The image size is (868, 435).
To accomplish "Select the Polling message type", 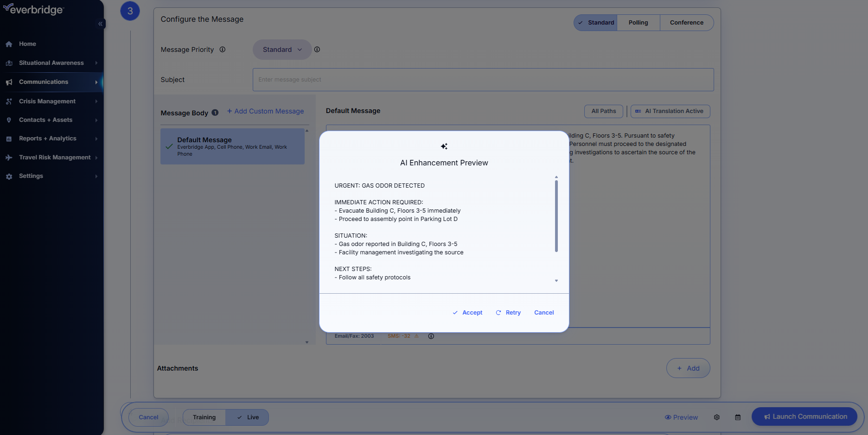I will click(x=638, y=23).
